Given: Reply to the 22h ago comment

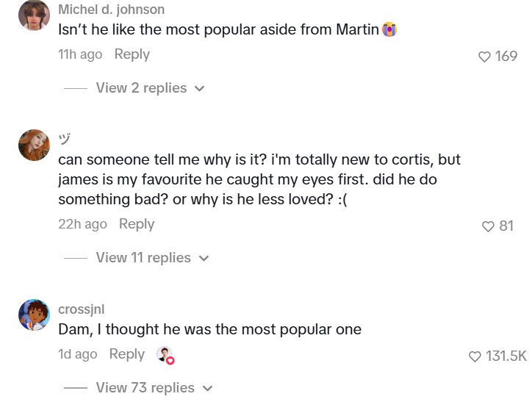Looking at the screenshot, I should (137, 224).
